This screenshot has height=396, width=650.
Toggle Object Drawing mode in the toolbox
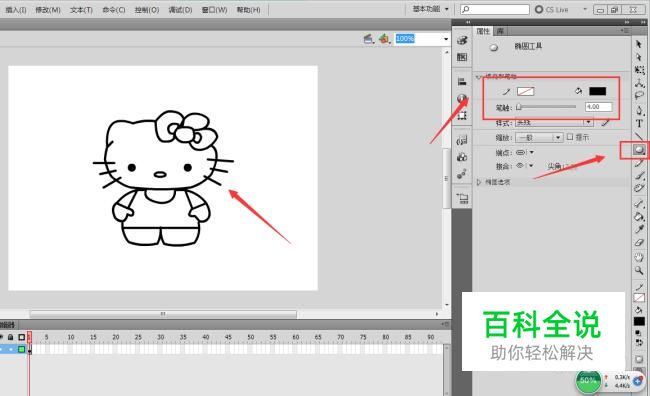(639, 359)
